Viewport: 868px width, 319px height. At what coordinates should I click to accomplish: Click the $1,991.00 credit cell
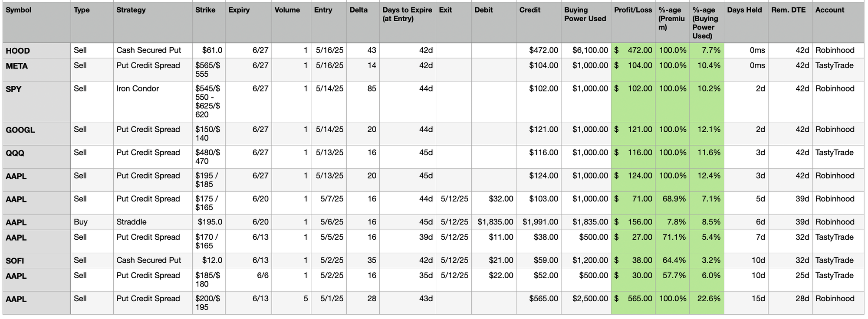(x=539, y=222)
